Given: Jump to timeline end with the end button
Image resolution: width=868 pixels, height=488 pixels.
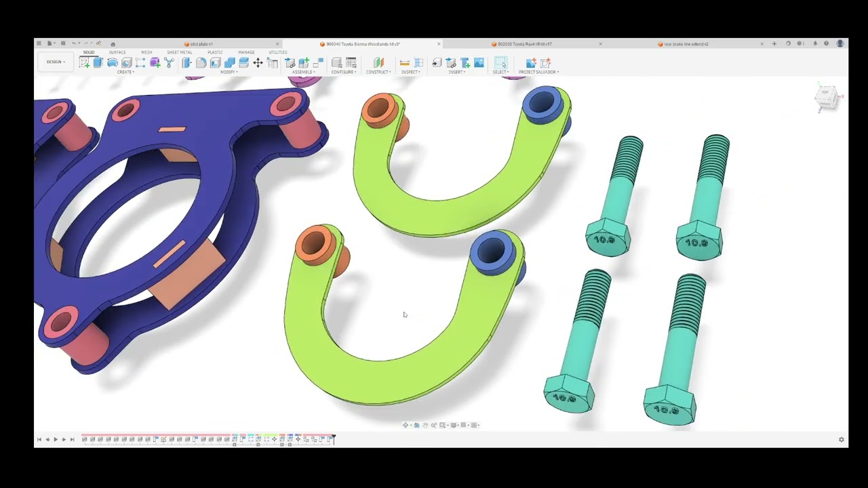Looking at the screenshot, I should [72, 439].
